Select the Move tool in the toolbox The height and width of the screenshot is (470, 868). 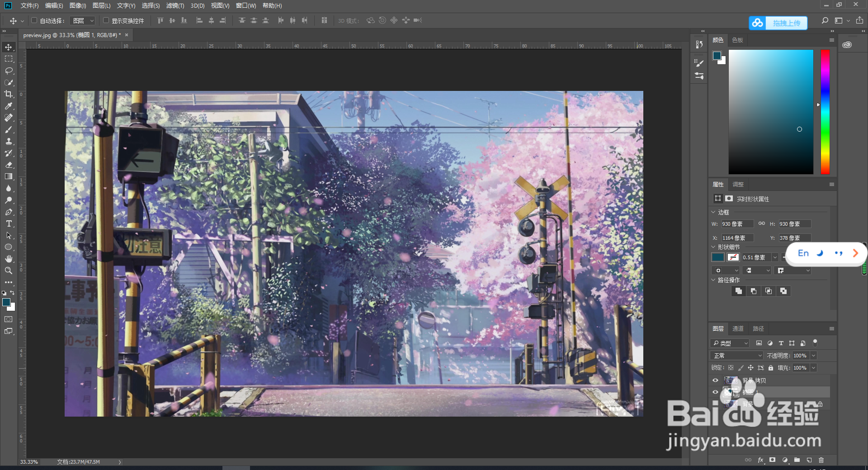(9, 47)
